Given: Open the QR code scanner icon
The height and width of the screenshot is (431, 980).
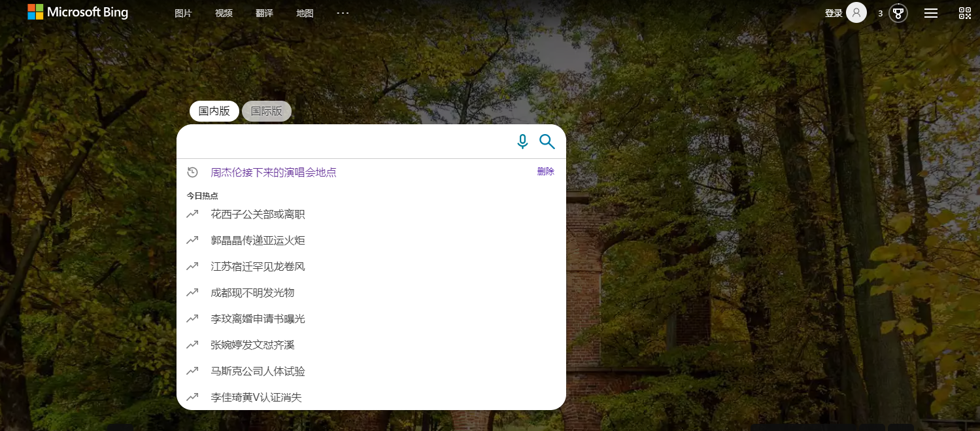Looking at the screenshot, I should (965, 12).
